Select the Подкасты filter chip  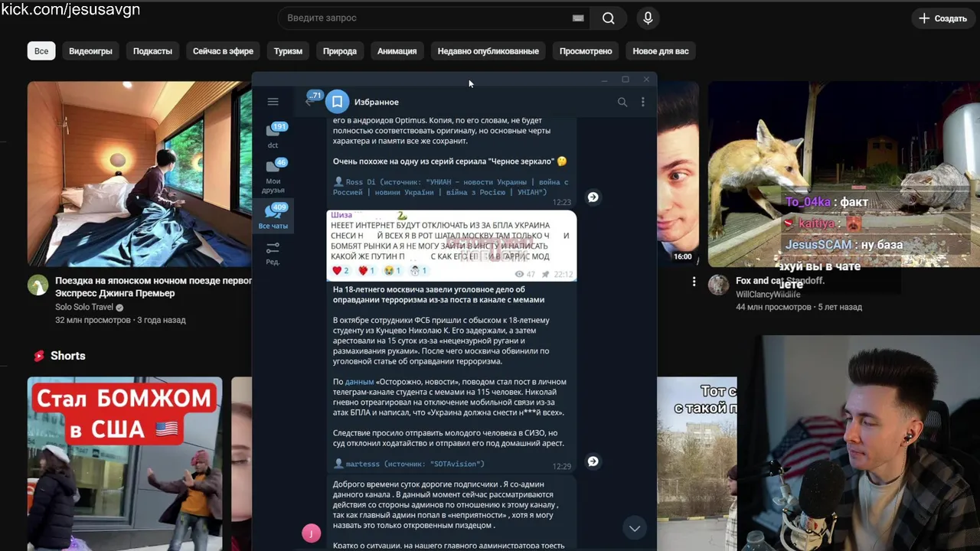point(152,51)
